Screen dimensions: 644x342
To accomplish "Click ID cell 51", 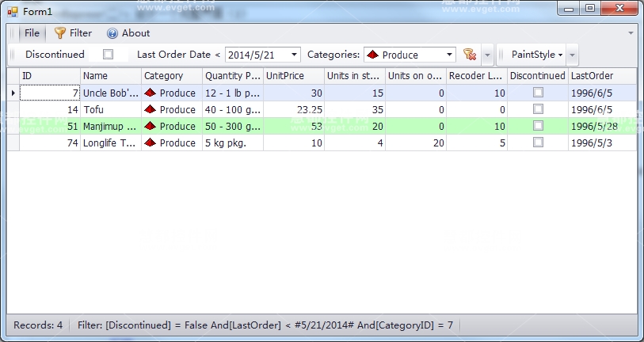I will pyautogui.click(x=50, y=126).
